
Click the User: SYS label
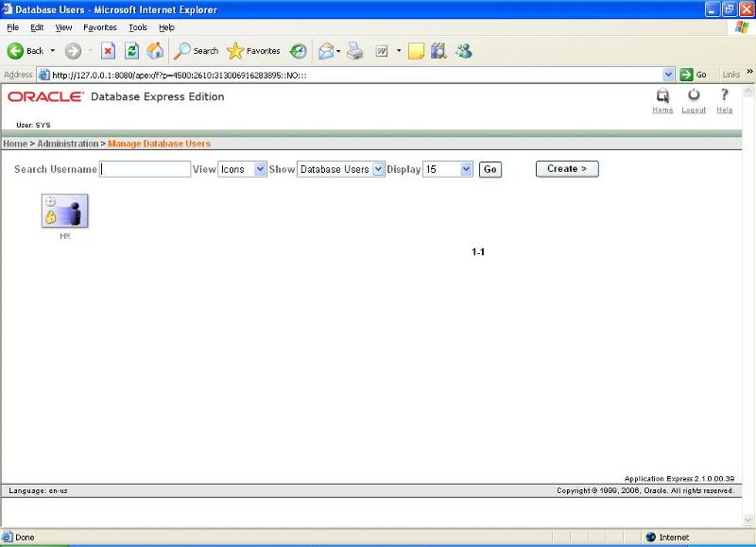[x=33, y=125]
